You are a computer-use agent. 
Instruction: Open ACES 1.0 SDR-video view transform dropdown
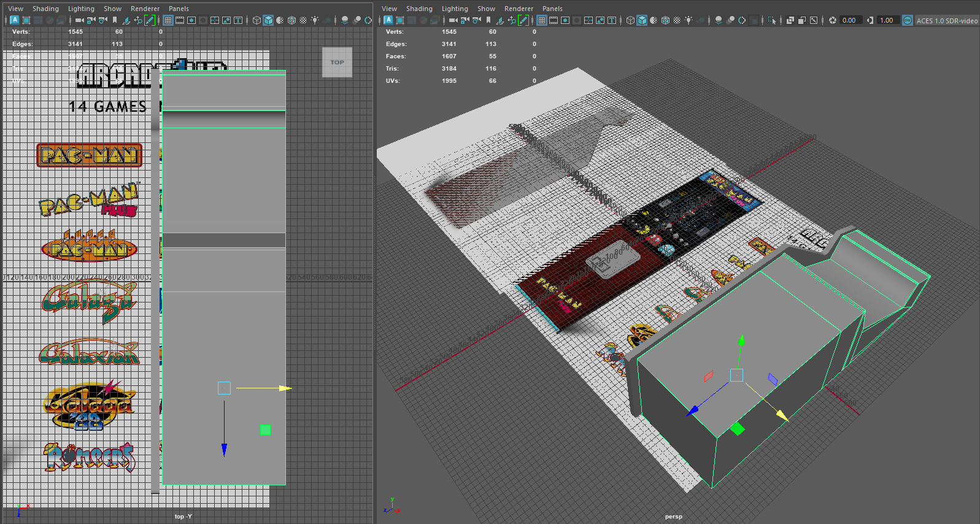(947, 20)
